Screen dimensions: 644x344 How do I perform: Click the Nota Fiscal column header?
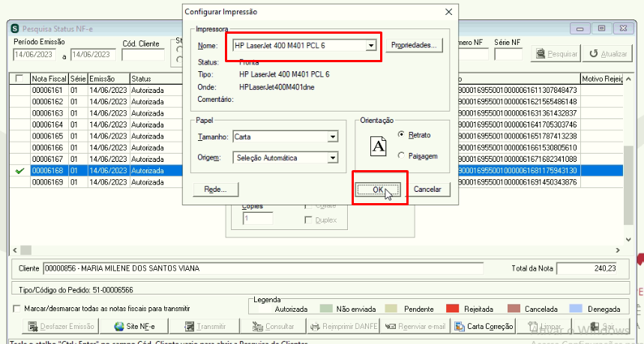coord(49,79)
